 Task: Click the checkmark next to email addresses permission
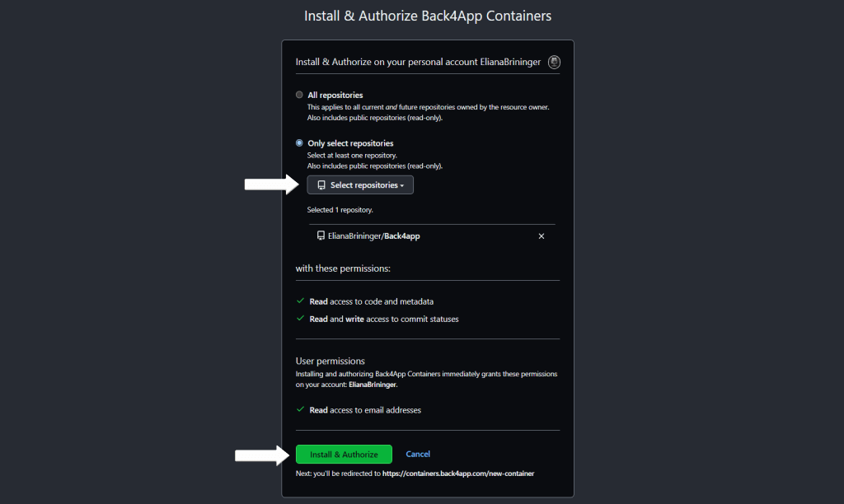(300, 409)
